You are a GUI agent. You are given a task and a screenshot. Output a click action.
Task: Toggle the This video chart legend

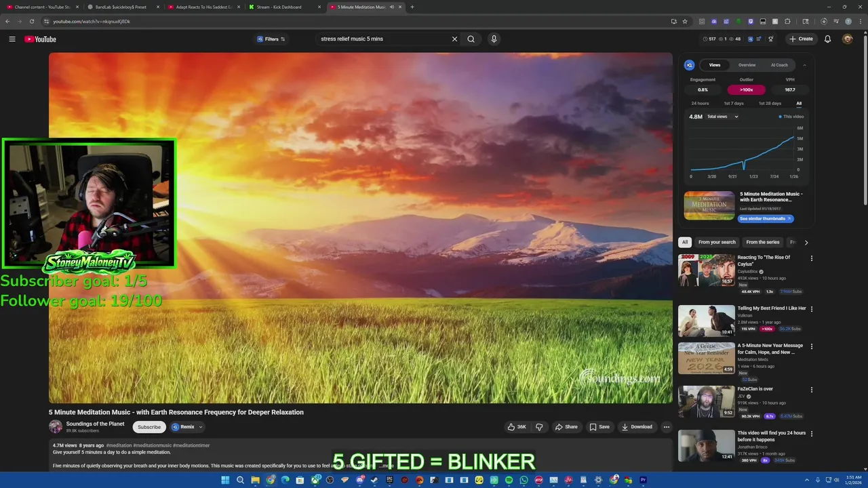[x=791, y=117]
